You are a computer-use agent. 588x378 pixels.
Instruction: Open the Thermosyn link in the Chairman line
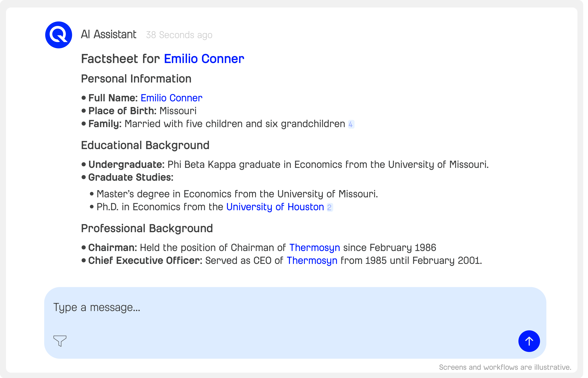click(315, 248)
